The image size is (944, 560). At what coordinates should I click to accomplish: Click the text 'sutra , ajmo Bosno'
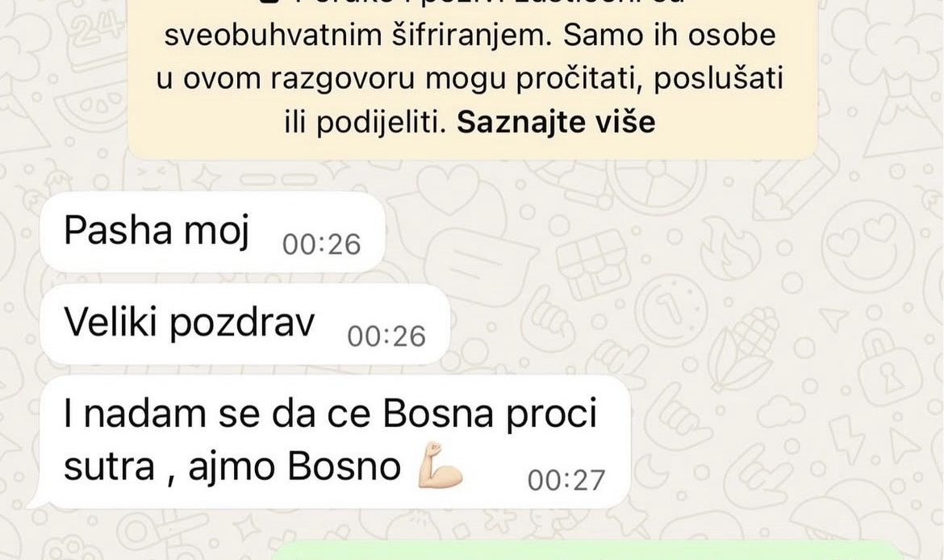tap(232, 466)
